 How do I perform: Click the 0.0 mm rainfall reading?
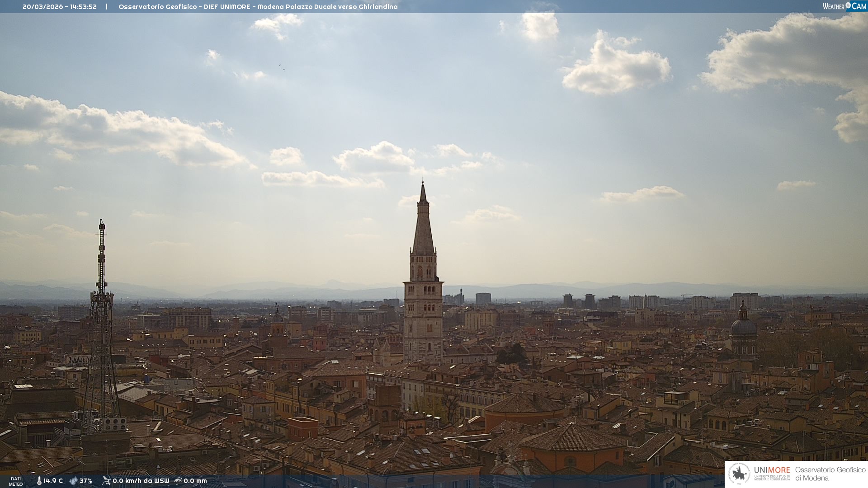tap(195, 481)
